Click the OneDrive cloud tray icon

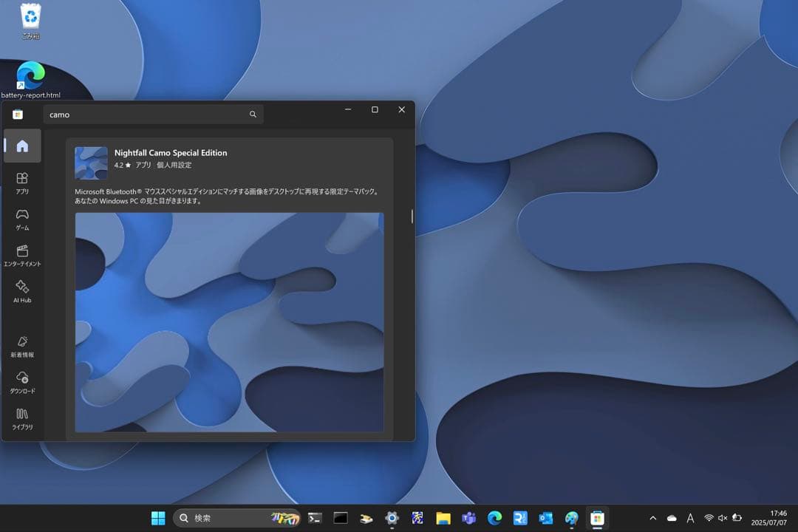[672, 518]
